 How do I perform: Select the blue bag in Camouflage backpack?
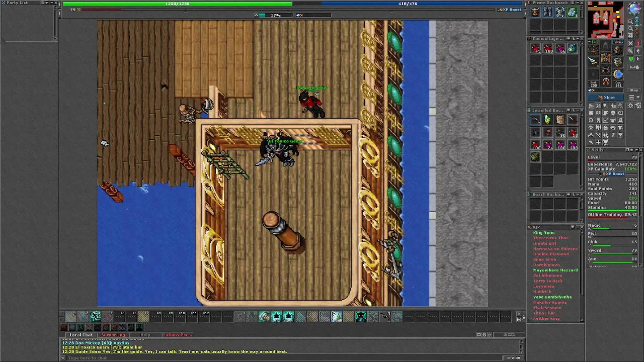click(573, 49)
